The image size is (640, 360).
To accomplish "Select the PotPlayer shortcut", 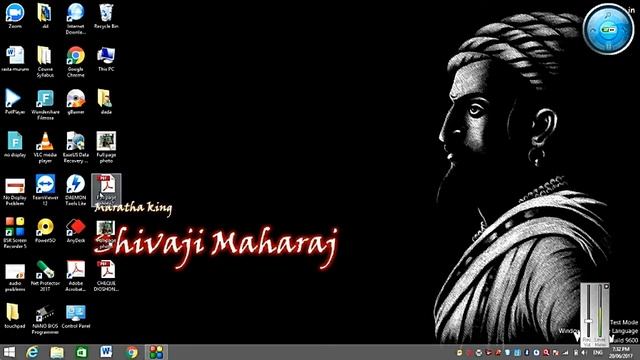I will click(15, 101).
